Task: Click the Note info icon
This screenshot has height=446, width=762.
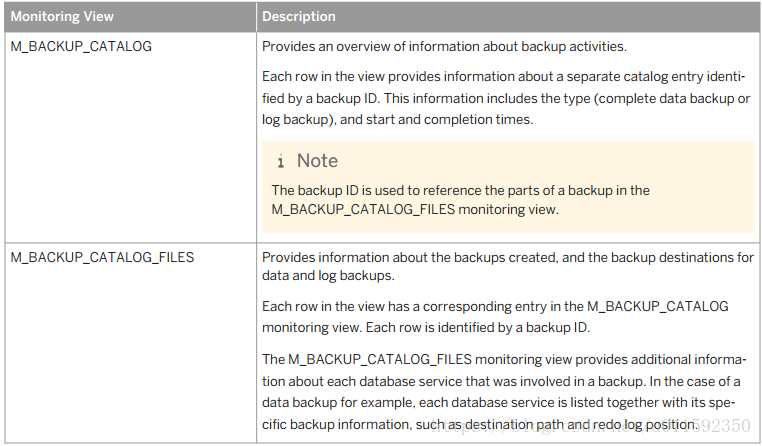Action: pyautogui.click(x=280, y=161)
